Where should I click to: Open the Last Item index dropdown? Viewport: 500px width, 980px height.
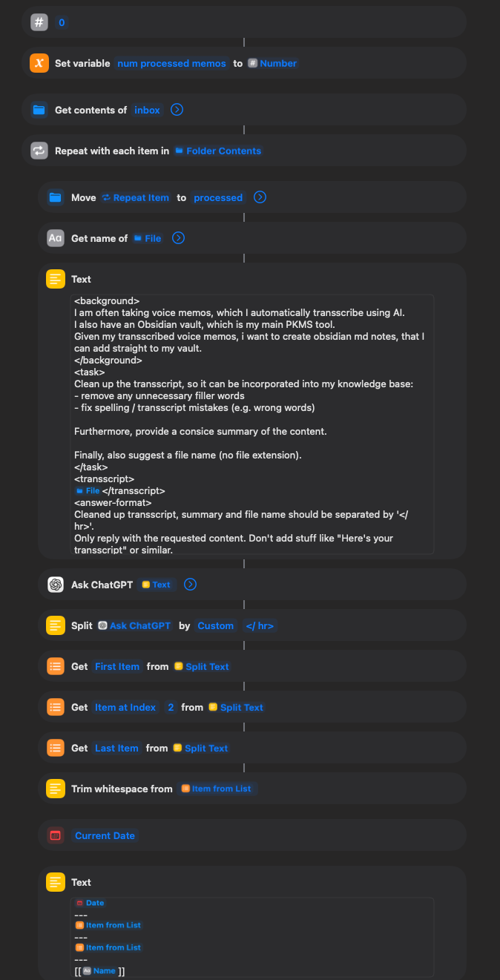[116, 748]
